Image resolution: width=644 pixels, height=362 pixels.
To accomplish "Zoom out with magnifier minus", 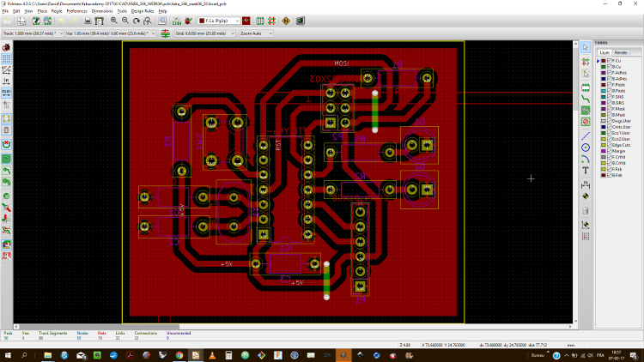I will click(125, 21).
